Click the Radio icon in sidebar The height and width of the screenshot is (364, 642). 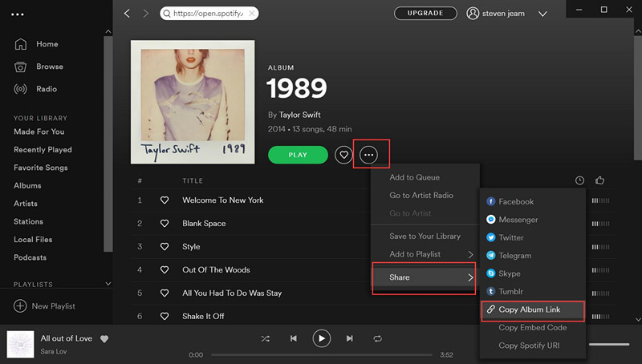point(21,89)
